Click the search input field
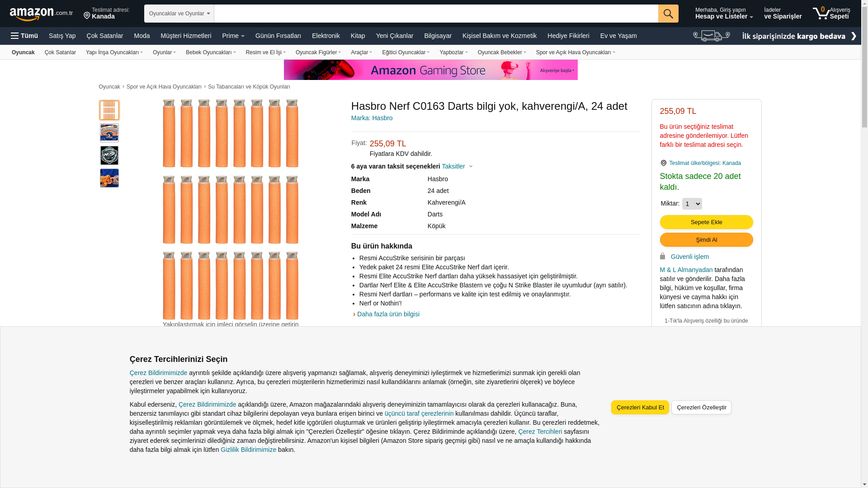868x488 pixels. (436, 14)
